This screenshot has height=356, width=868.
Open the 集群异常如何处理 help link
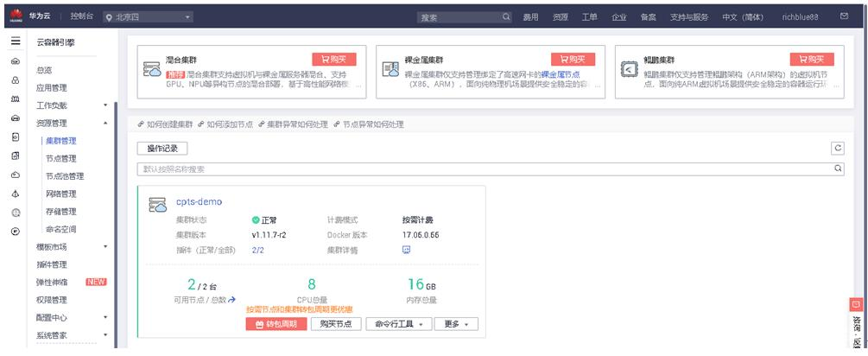coord(297,124)
